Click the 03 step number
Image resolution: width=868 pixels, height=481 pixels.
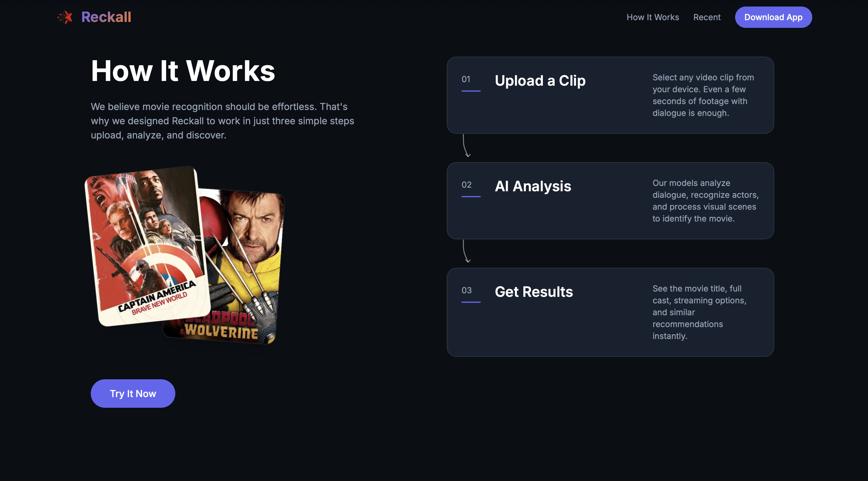click(x=466, y=290)
